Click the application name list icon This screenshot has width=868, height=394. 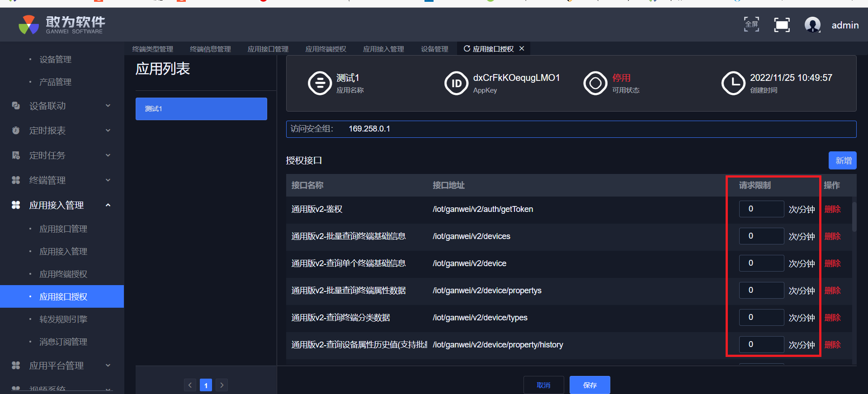(x=320, y=83)
